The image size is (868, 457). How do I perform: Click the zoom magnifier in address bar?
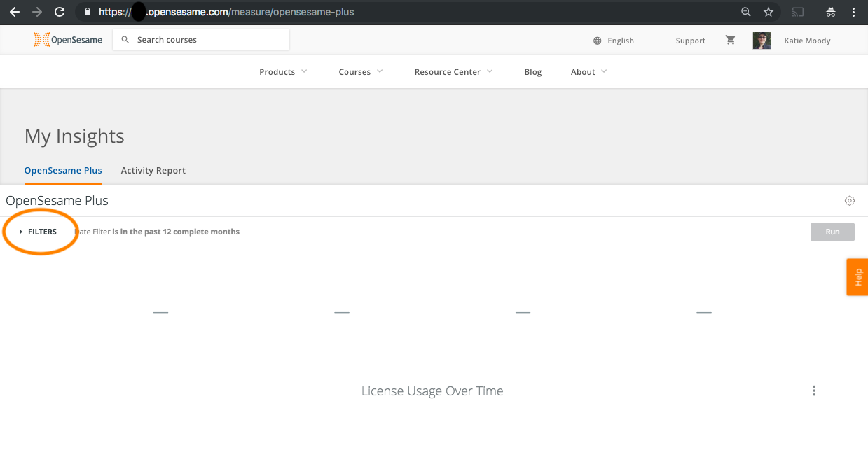point(747,12)
